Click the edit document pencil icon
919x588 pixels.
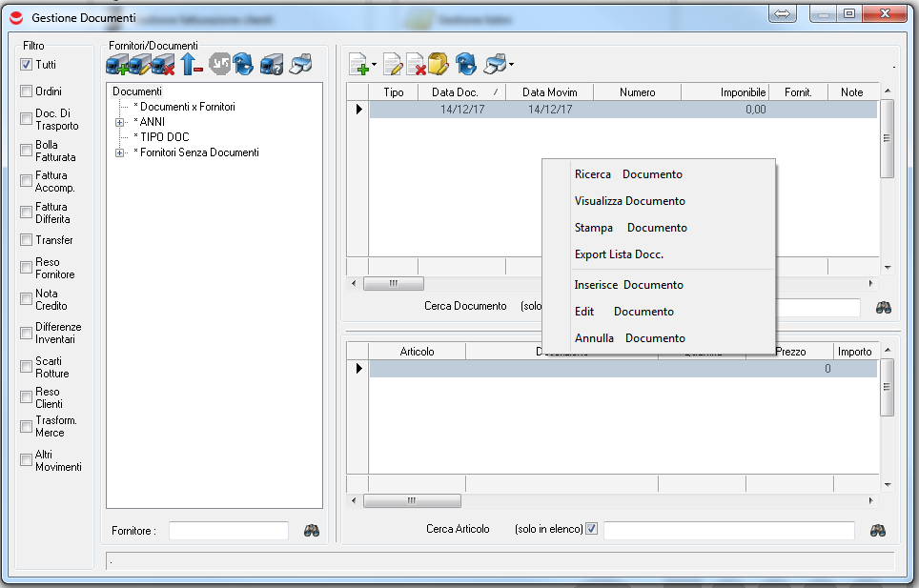tap(392, 65)
